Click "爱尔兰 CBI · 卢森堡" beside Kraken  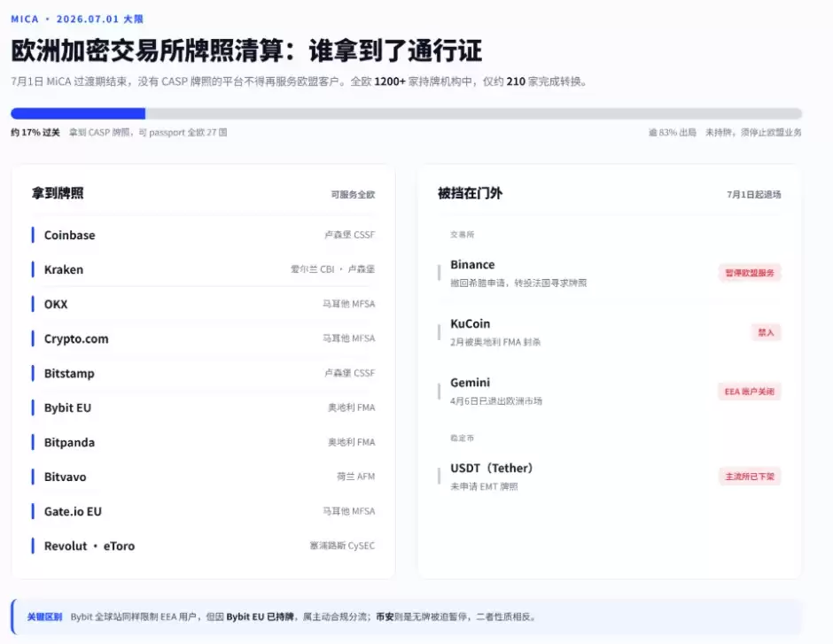(332, 269)
